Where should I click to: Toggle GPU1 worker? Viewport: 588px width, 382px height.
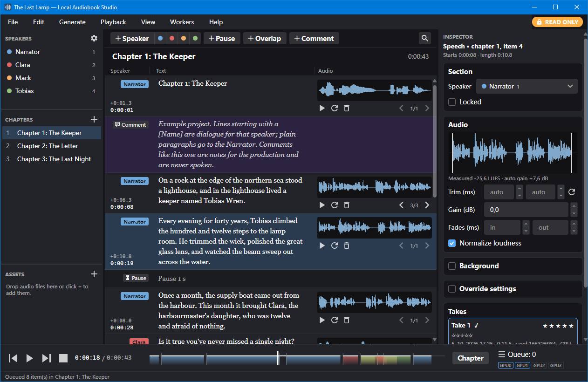point(522,366)
